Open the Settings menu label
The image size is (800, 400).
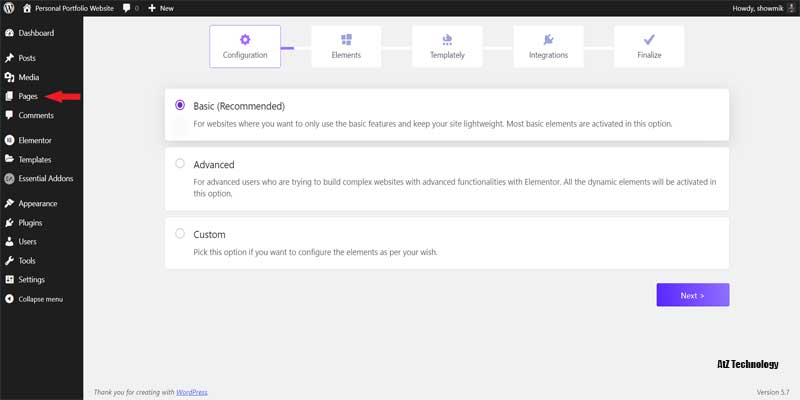32,280
